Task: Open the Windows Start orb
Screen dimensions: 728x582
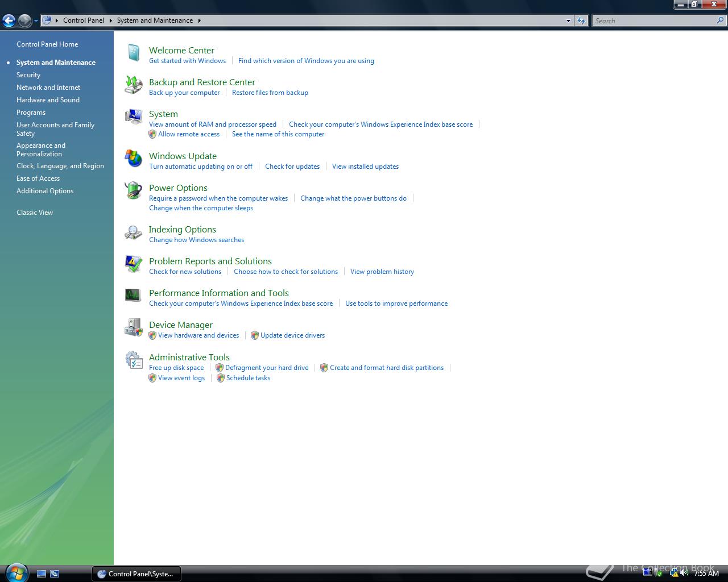Action: (15, 572)
